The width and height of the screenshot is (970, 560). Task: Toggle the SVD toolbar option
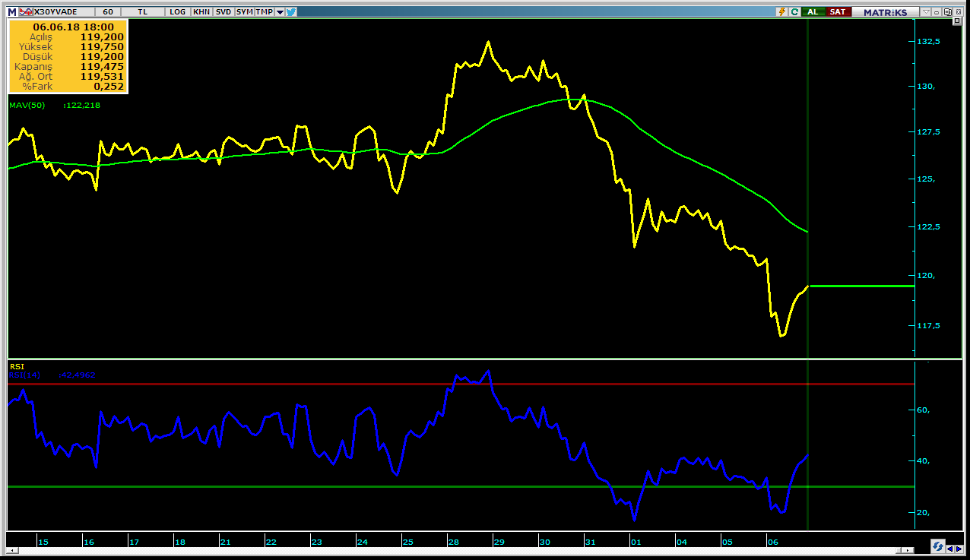[x=223, y=11]
